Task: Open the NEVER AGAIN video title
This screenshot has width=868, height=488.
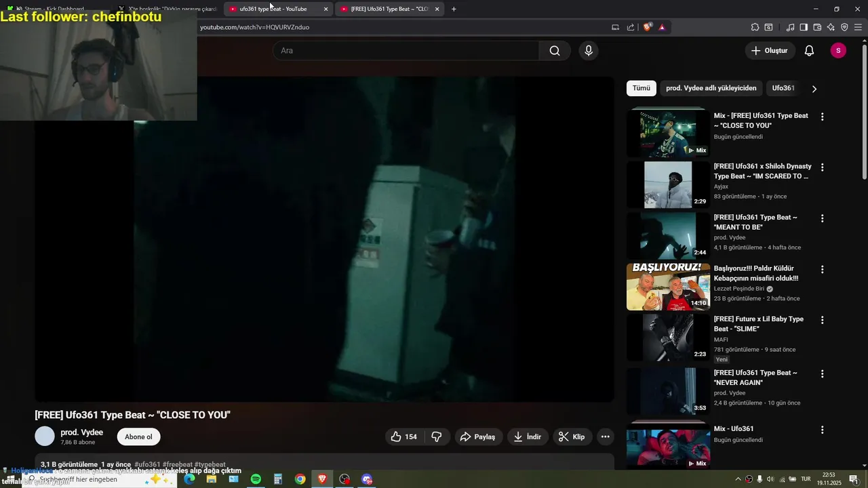Action: pos(755,378)
